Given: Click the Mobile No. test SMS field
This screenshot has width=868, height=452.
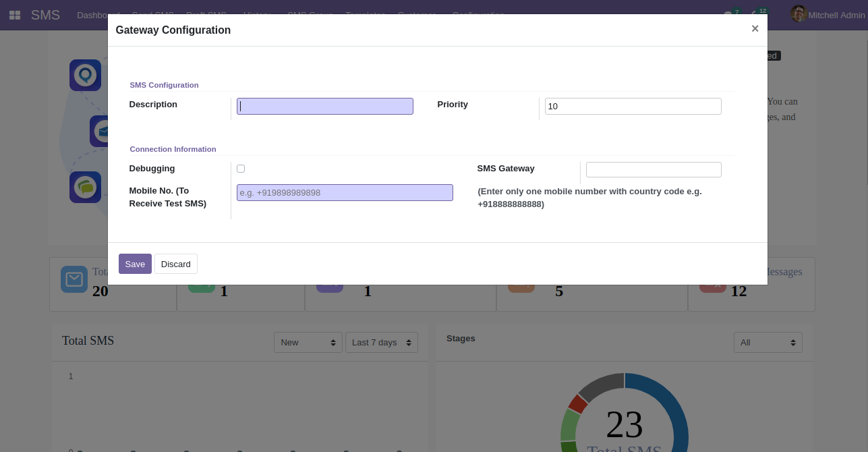Looking at the screenshot, I should [x=345, y=193].
